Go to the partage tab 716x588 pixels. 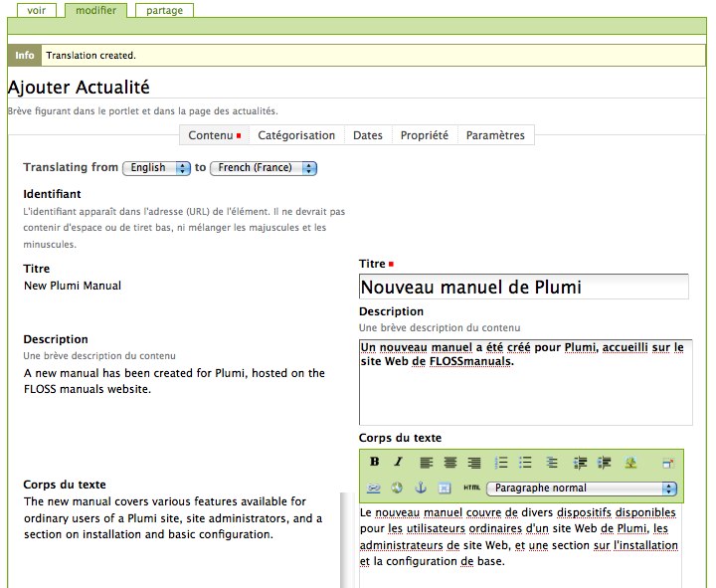pos(164,10)
